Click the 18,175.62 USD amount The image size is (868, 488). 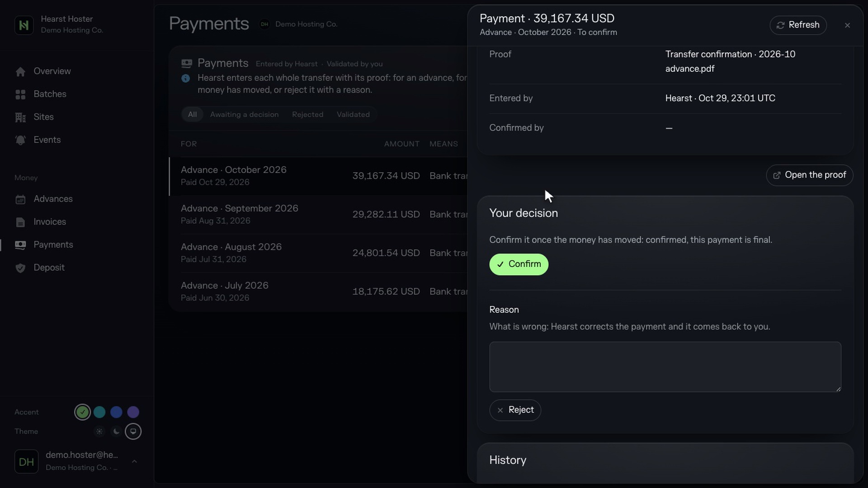tap(386, 292)
